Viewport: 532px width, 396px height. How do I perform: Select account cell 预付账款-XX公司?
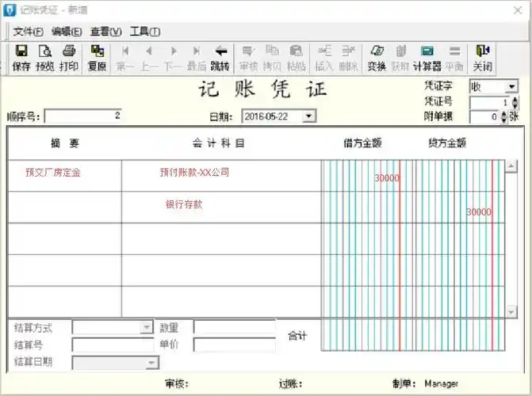(221, 176)
